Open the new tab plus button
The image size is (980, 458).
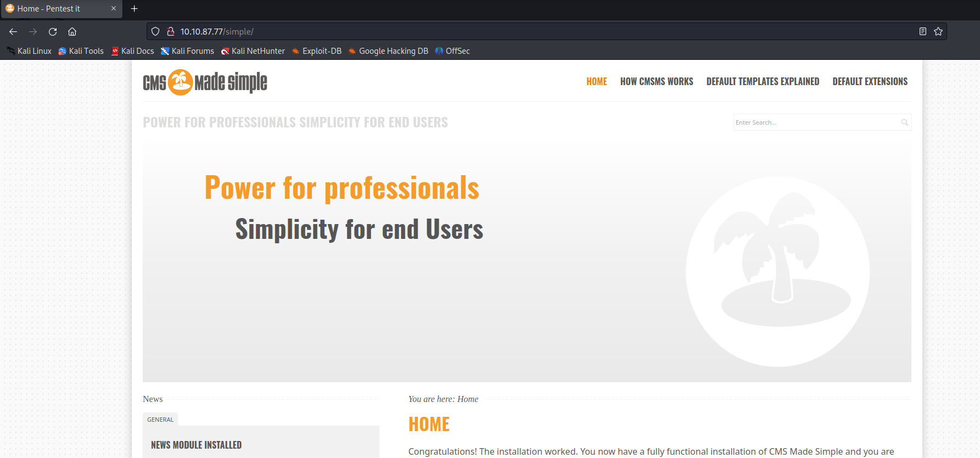[134, 9]
